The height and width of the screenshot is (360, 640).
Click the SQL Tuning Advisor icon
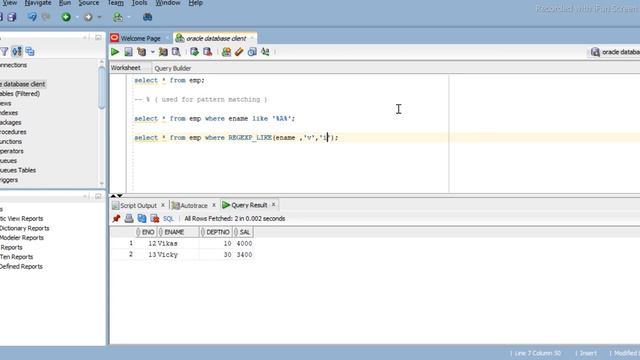176,52
